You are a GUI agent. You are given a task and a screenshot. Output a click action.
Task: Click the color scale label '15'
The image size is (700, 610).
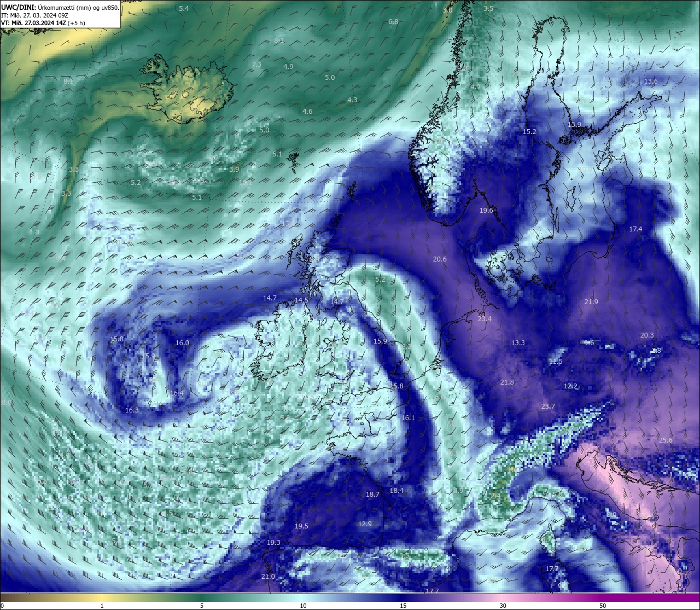(x=402, y=606)
